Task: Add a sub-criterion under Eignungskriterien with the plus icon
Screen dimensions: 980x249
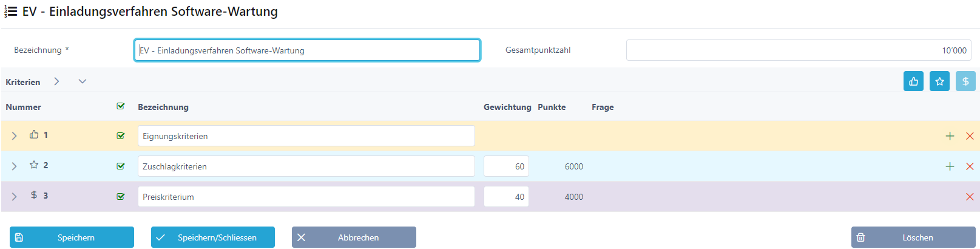Action: click(x=950, y=136)
